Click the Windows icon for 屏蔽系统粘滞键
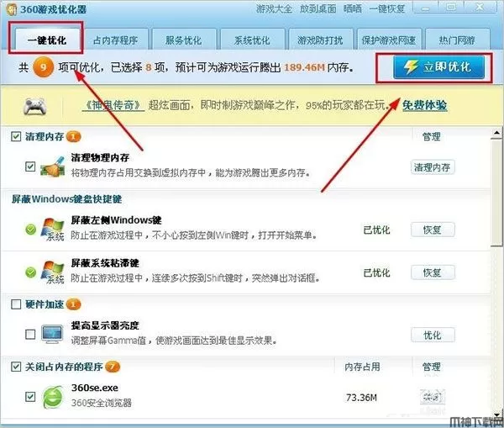 click(x=53, y=272)
